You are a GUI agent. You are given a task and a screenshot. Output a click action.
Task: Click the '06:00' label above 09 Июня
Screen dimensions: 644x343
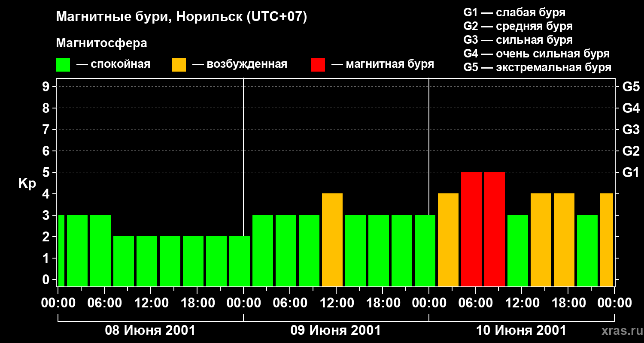tap(290, 303)
